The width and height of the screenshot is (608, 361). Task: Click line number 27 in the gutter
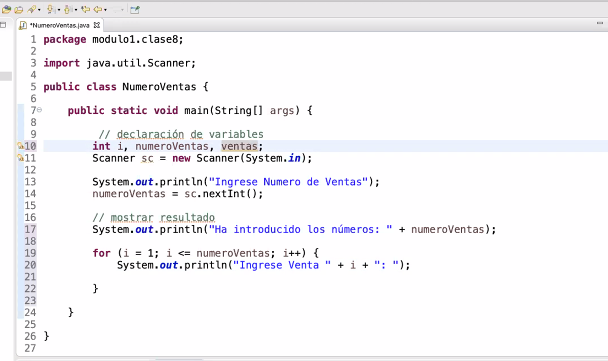click(30, 348)
